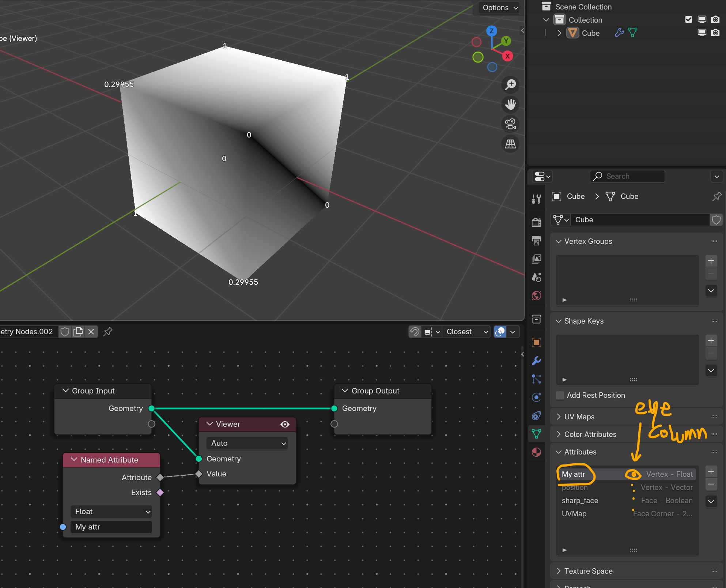This screenshot has width=726, height=588.
Task: Toggle the camera view icon in viewport
Action: 510,124
